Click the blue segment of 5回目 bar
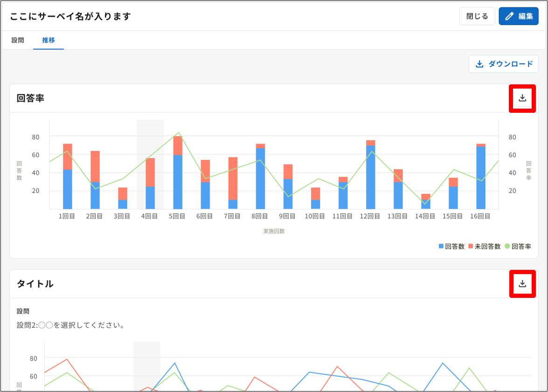Viewport: 548px width, 392px height. click(178, 183)
